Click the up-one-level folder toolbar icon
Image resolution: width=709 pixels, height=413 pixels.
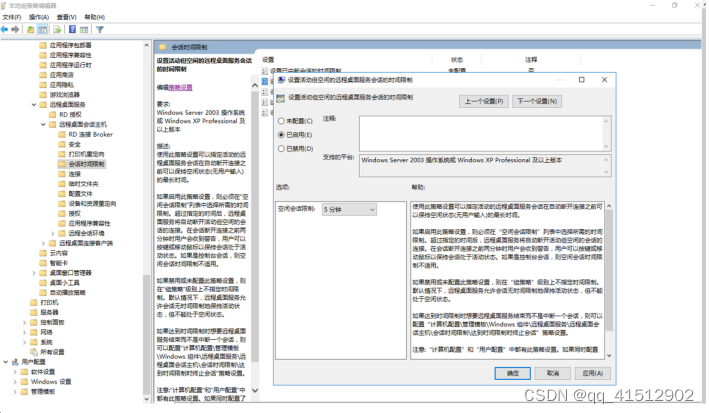(x=30, y=29)
